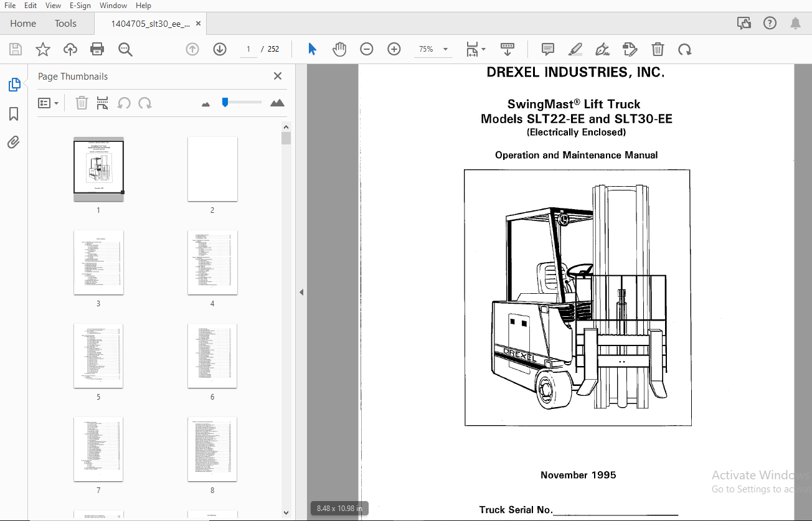Open the Attachments paperclip panel
This screenshot has width=812, height=521.
(x=14, y=143)
